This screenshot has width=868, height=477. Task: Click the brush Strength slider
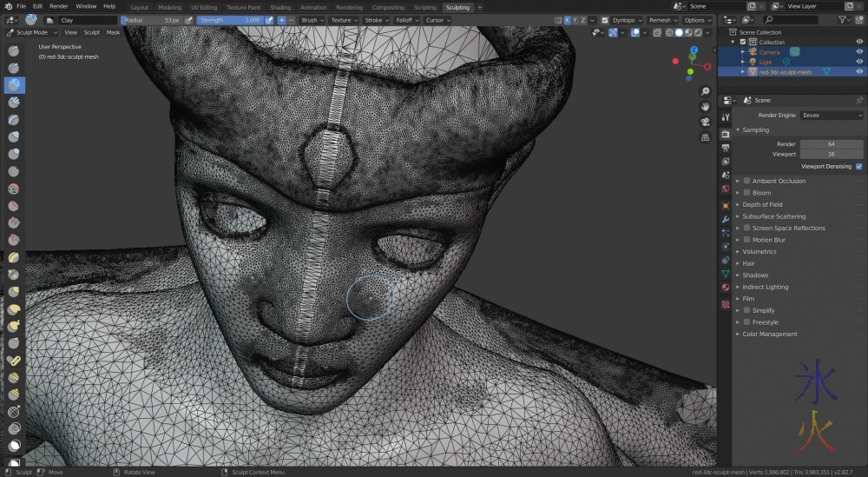230,20
